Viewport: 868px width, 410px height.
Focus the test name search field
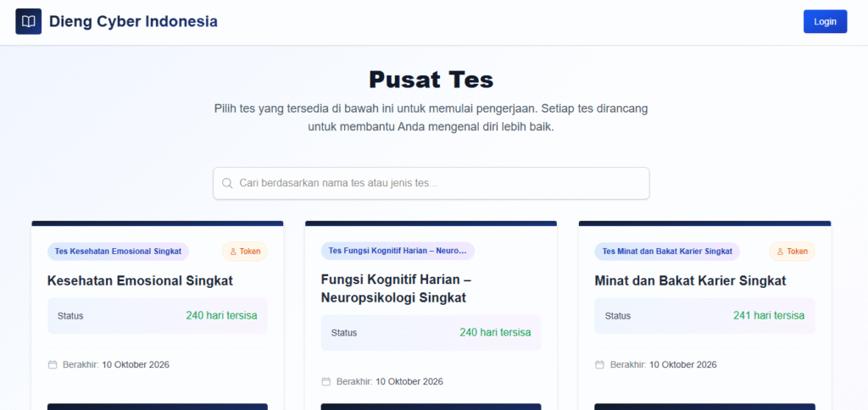pos(437,183)
